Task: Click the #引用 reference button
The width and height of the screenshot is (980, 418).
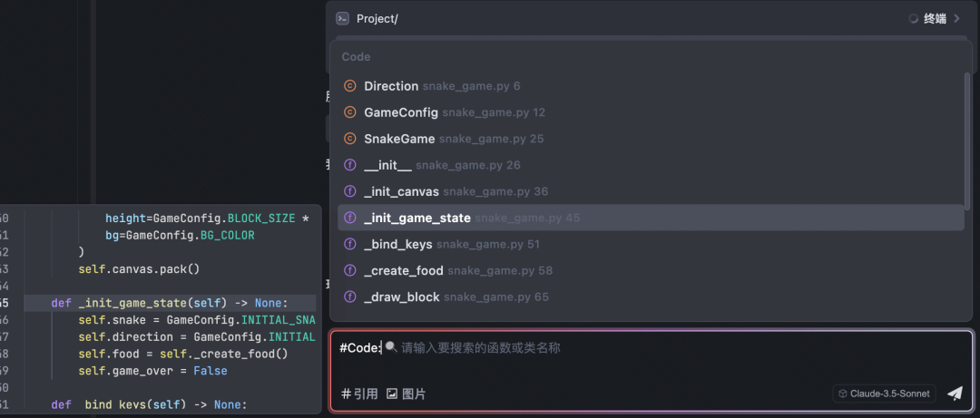Action: (x=359, y=394)
